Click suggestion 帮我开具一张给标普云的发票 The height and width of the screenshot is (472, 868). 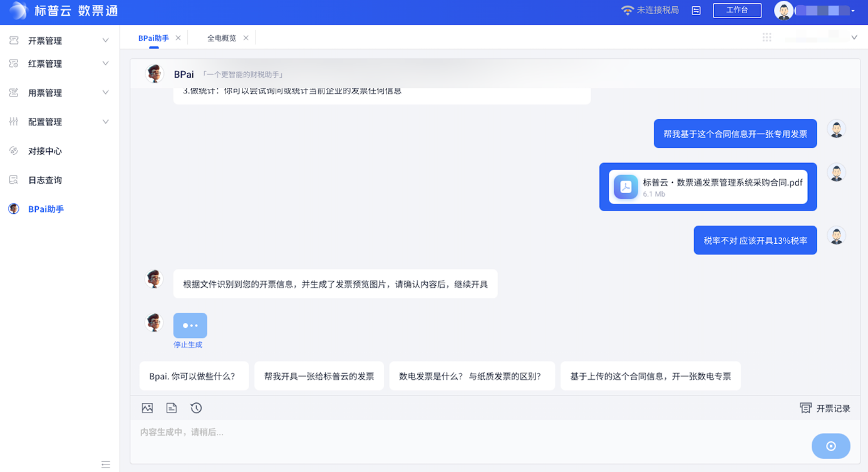pyautogui.click(x=319, y=376)
